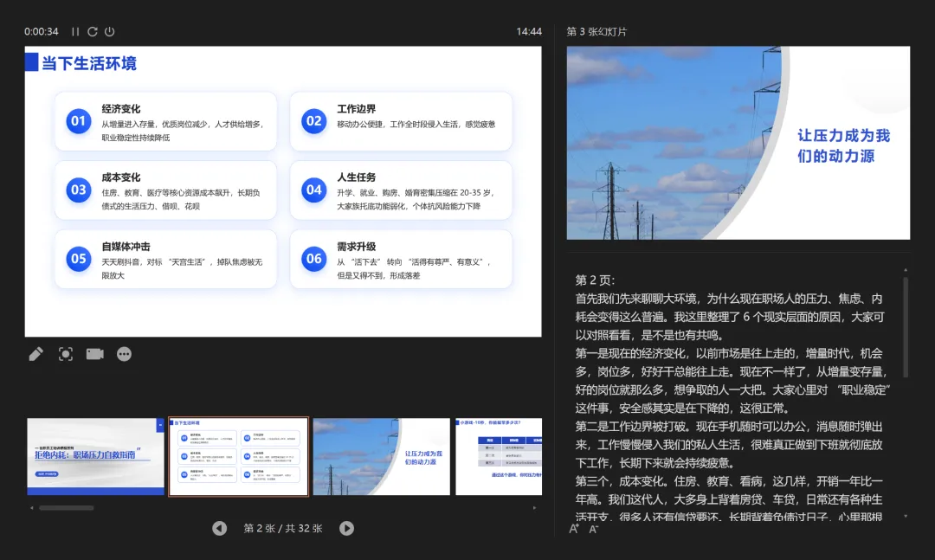Click the thumbnail strip left scroll arrow
The height and width of the screenshot is (560, 935).
point(32,508)
